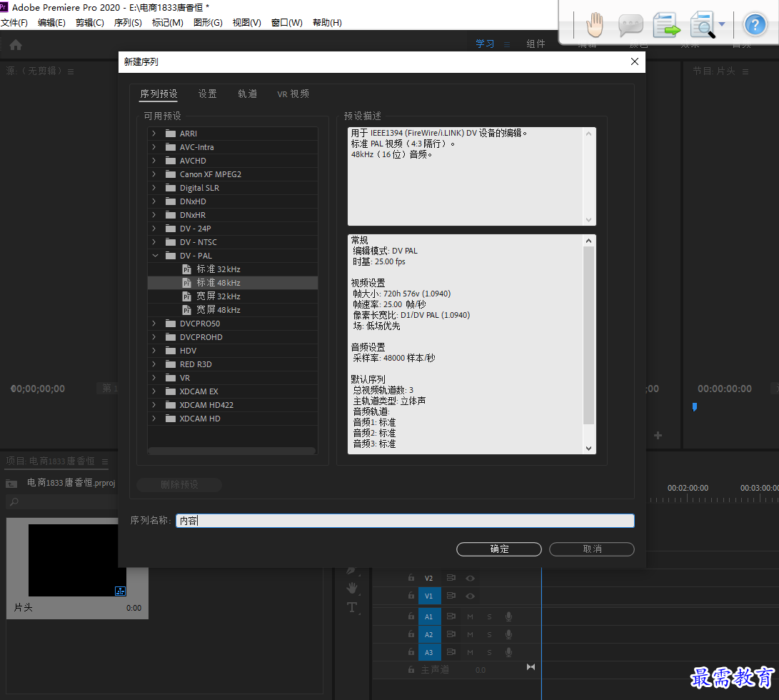Open the 文件(F) menu
Screen dimensions: 779x700
pyautogui.click(x=14, y=22)
